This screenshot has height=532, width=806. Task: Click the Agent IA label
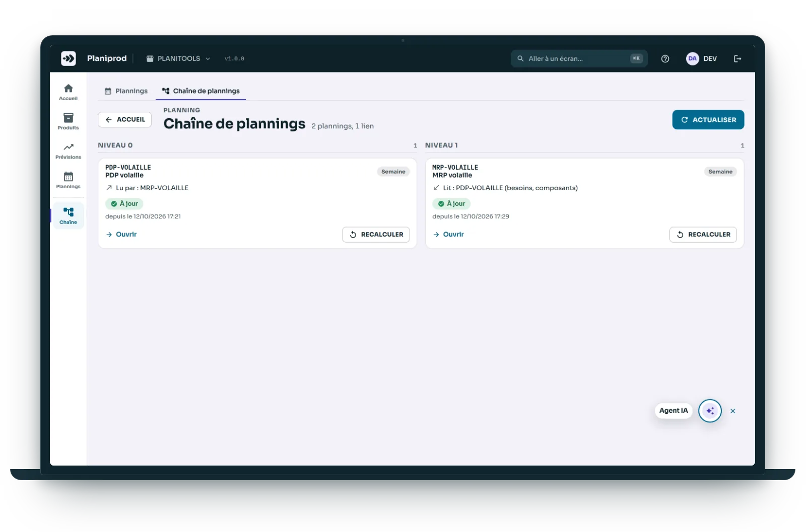coord(674,411)
